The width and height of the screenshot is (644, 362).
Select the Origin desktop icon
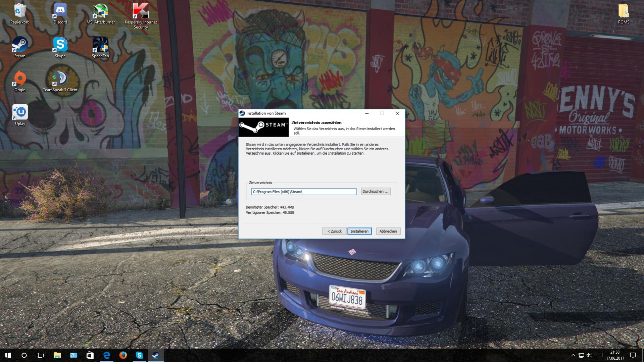coord(20,81)
